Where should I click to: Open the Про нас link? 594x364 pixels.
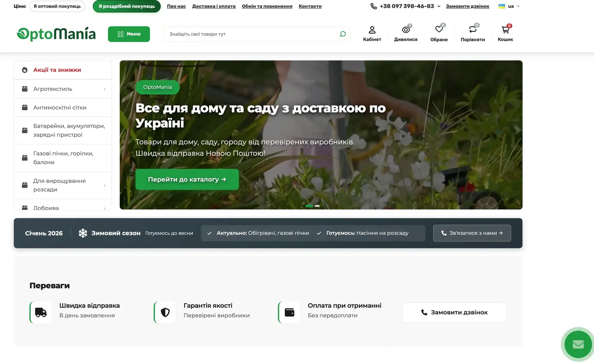[x=176, y=6]
